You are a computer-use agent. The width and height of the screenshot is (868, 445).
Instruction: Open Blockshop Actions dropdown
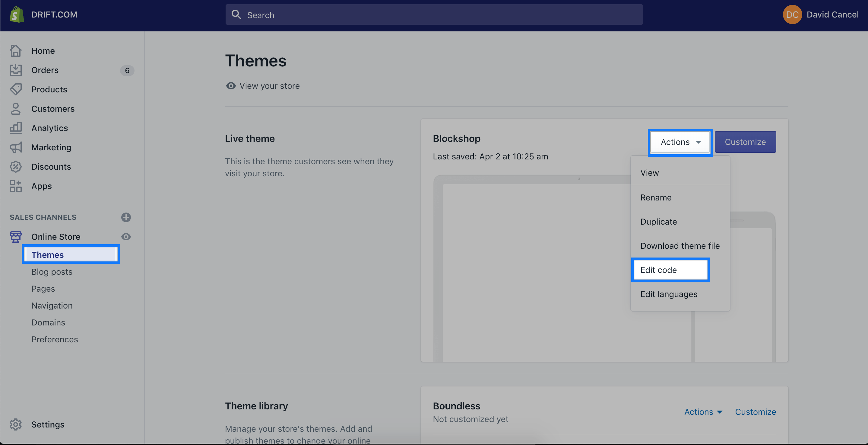pos(680,142)
